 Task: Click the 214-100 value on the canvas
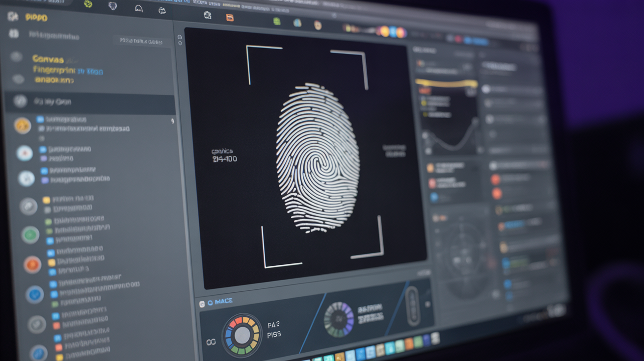point(225,159)
